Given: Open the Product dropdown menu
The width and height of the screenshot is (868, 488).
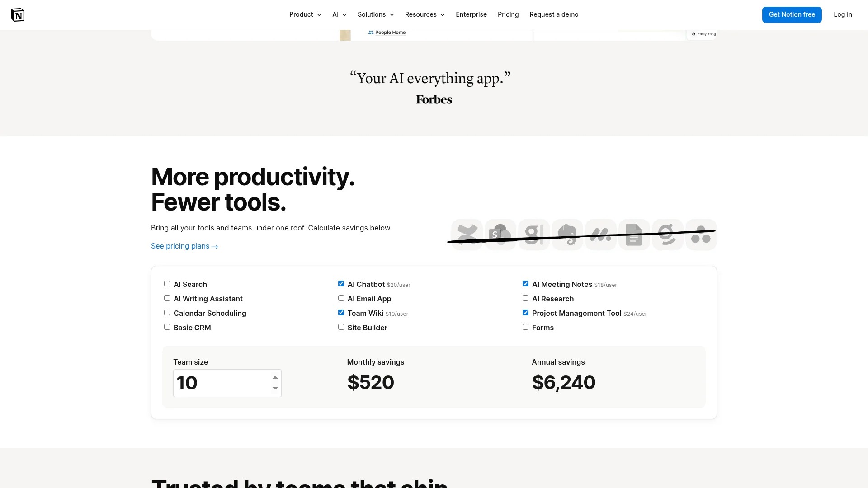Looking at the screenshot, I should click(305, 14).
